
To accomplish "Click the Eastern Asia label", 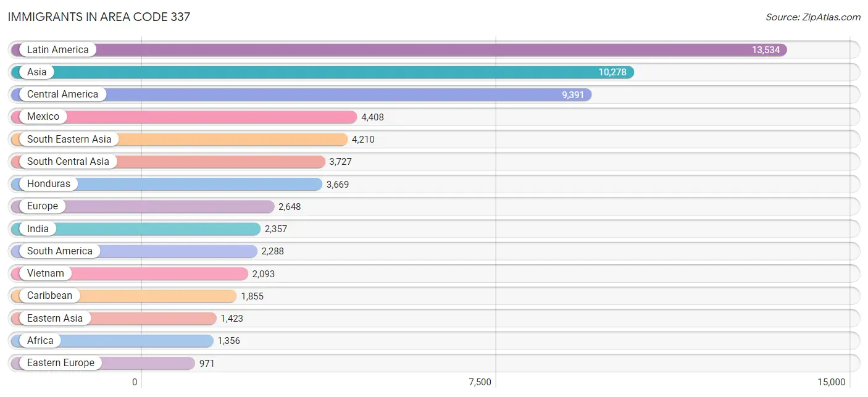I will [55, 318].
